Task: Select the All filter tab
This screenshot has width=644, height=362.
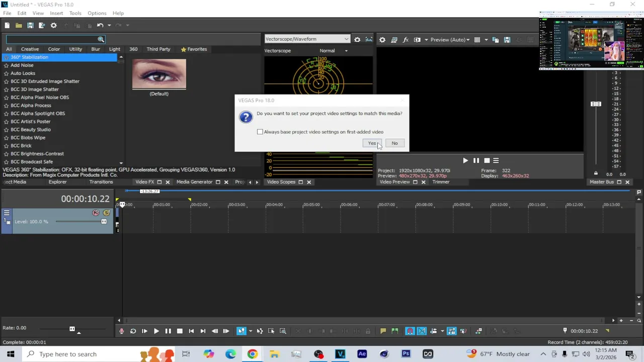Action: coord(9,49)
